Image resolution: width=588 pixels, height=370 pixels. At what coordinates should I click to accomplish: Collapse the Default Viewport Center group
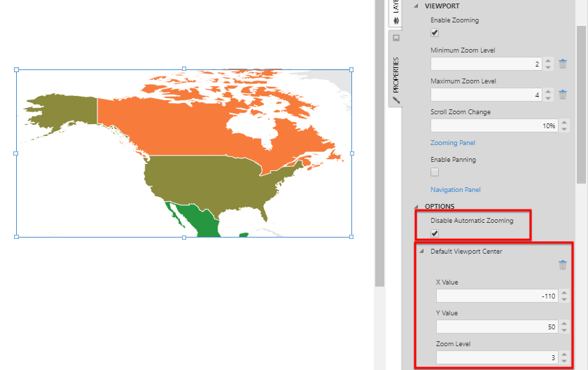click(421, 251)
